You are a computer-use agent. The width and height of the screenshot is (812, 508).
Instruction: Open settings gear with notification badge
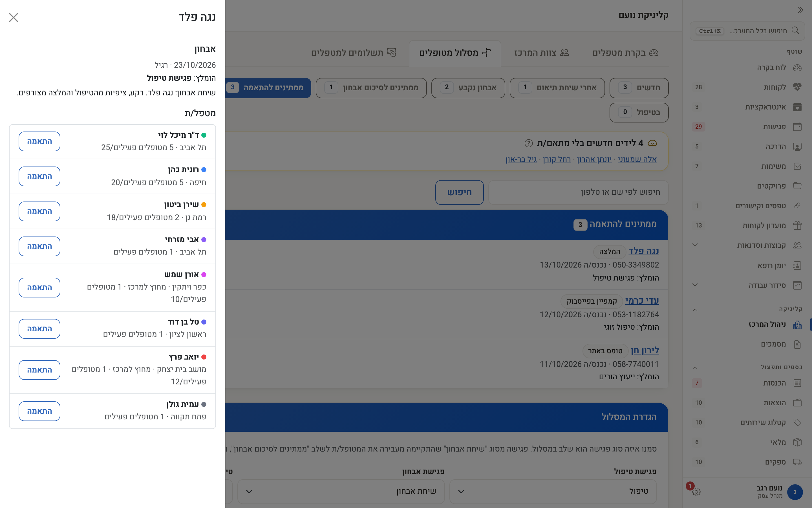point(696,492)
